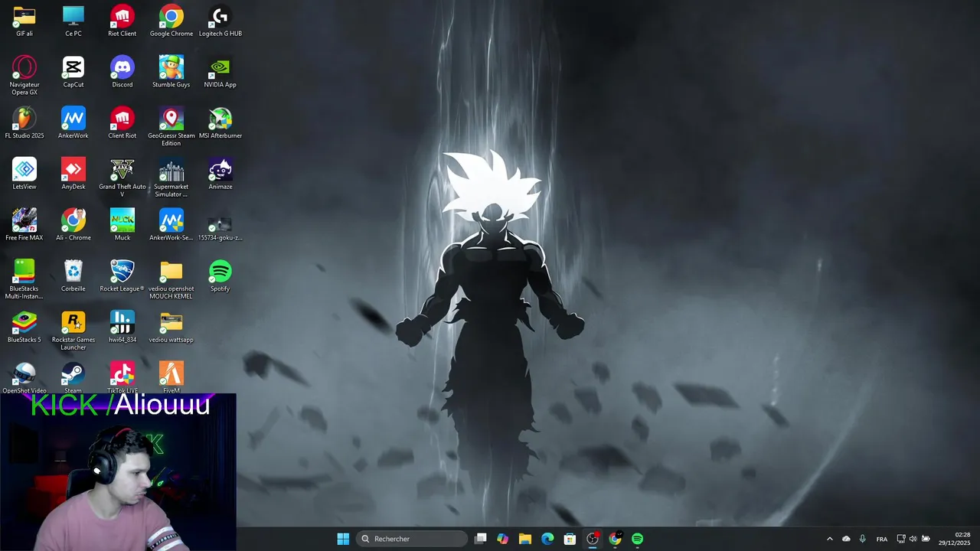
Task: Switch to Chrome in the taskbar
Action: click(x=615, y=539)
